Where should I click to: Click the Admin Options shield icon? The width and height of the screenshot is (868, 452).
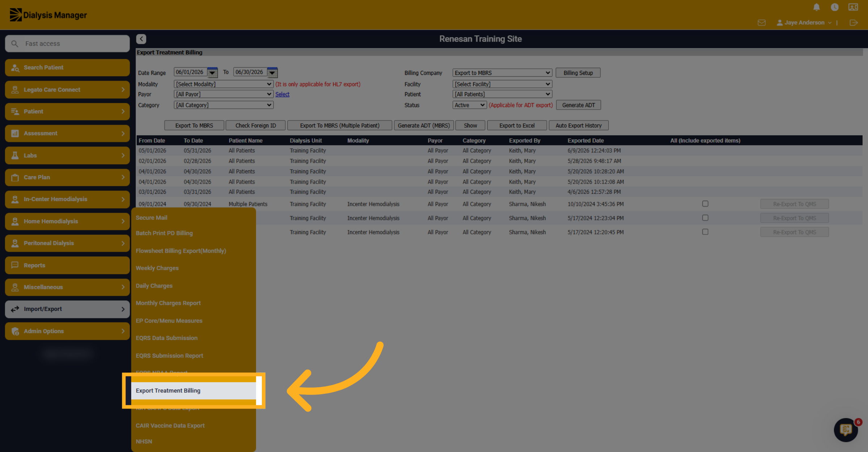coord(15,331)
